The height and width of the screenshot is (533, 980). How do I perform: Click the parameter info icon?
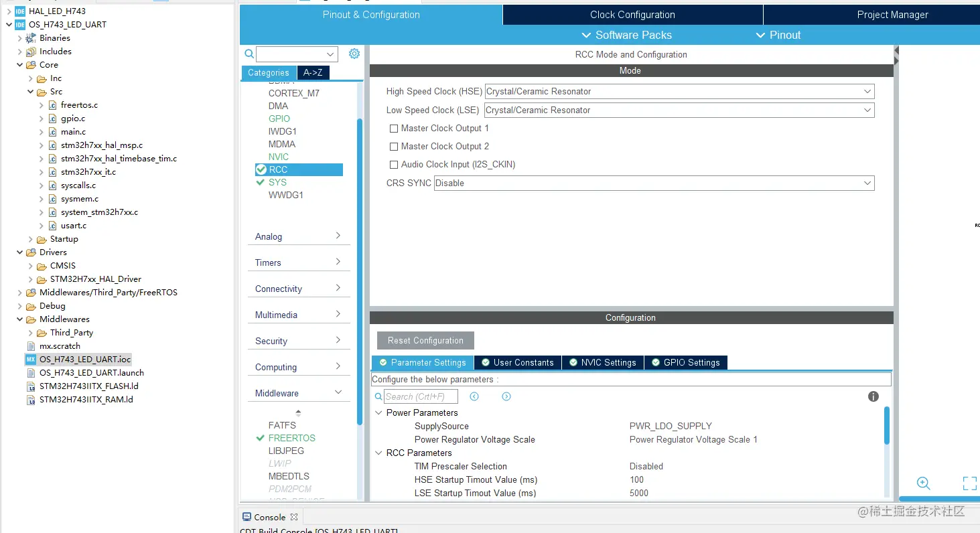tap(873, 396)
